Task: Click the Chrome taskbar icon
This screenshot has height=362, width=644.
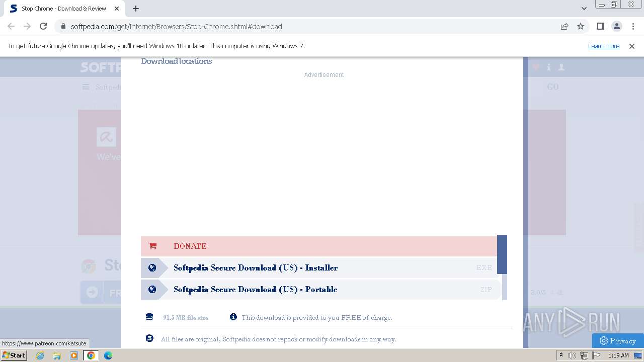Action: [x=91, y=355]
